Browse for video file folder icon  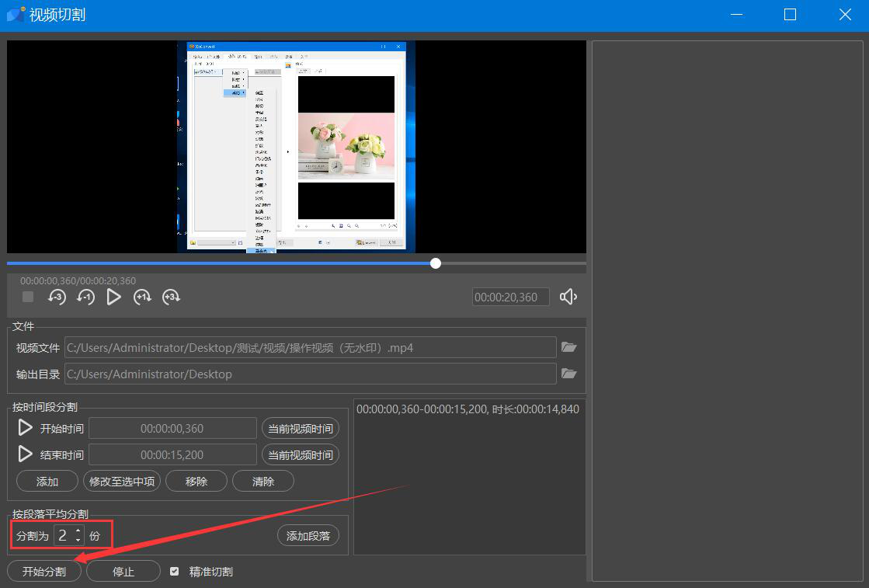click(x=569, y=347)
